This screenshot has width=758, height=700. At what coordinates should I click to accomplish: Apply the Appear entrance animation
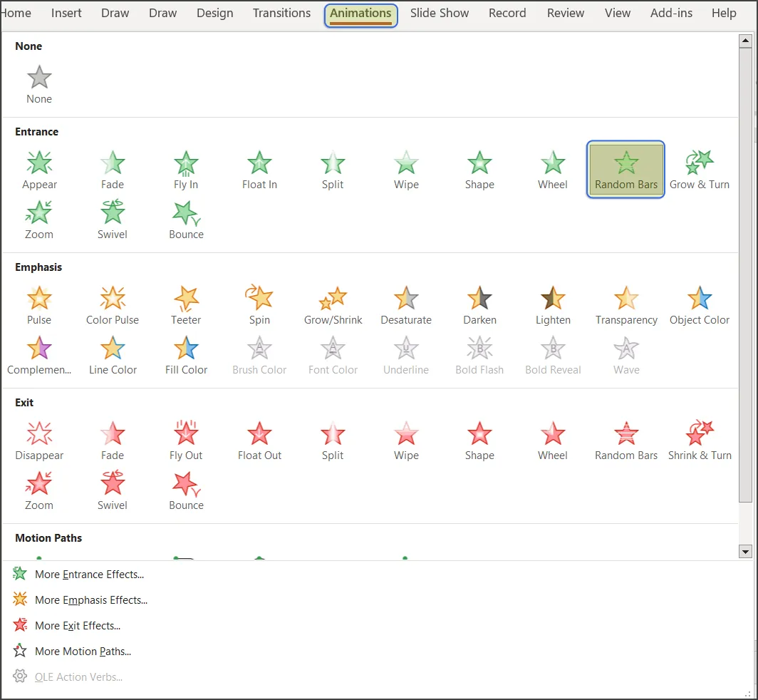coord(39,170)
